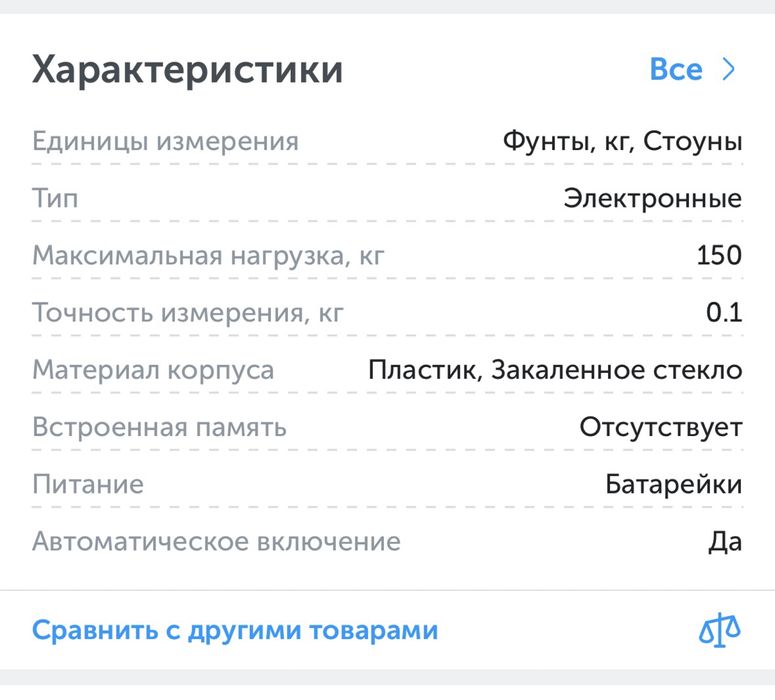Select the "Тип" row label
Viewport: 775px width, 700px height.
[55, 198]
